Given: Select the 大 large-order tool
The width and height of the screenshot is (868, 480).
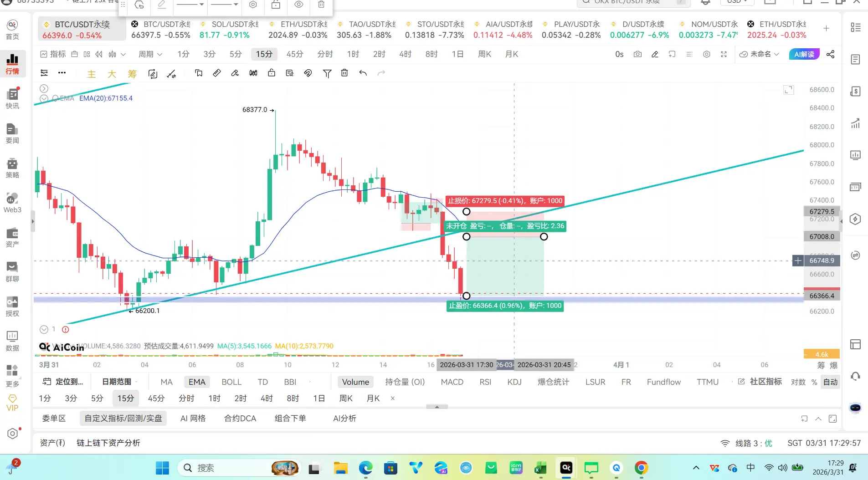Looking at the screenshot, I should click(x=112, y=74).
